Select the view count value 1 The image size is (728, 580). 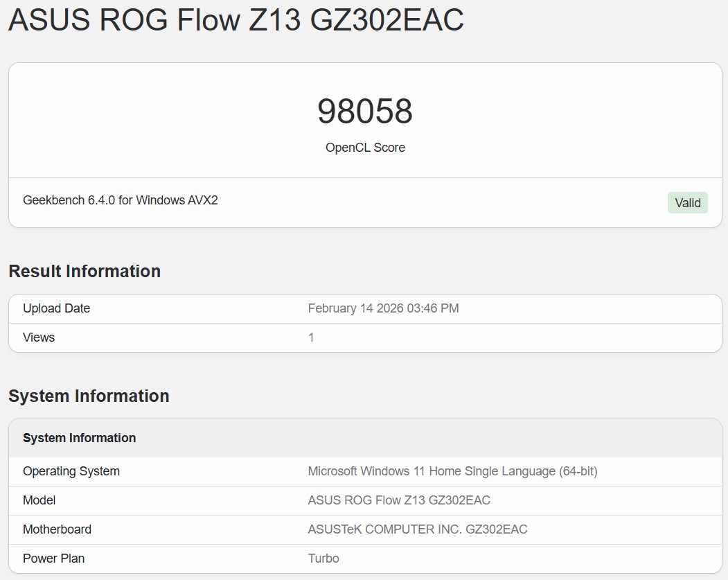point(311,337)
